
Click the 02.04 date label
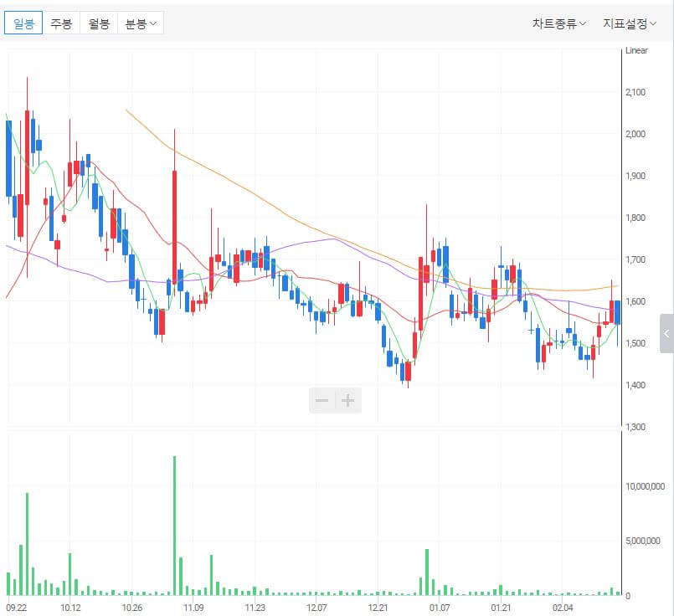[563, 608]
